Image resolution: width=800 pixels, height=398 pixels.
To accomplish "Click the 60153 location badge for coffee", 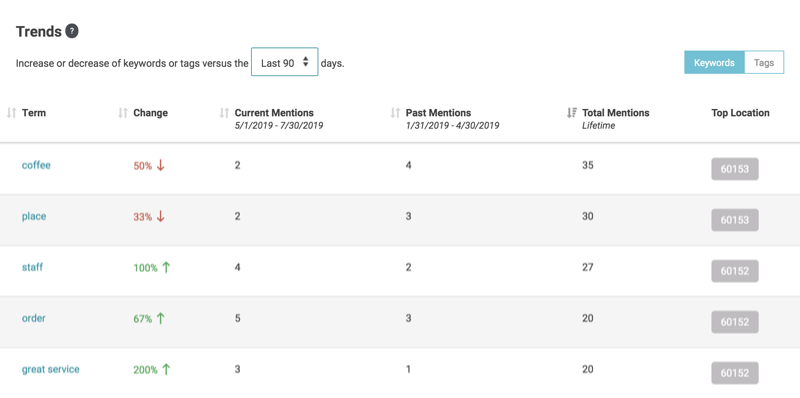I will point(735,169).
